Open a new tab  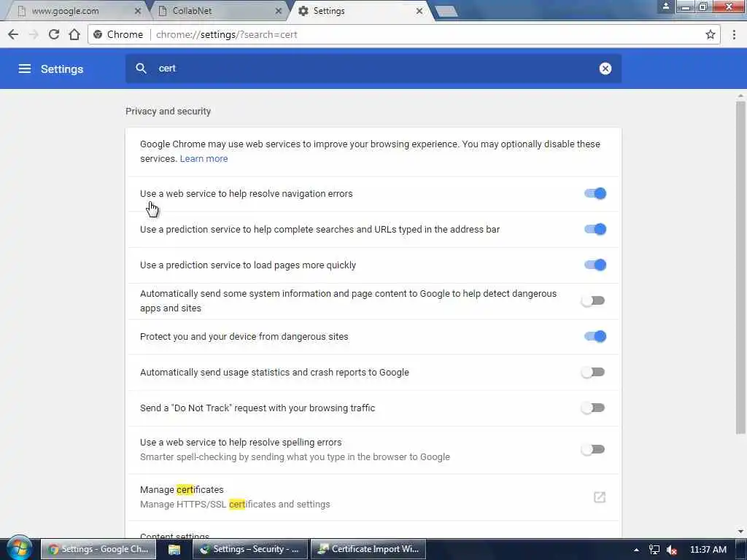pos(446,12)
